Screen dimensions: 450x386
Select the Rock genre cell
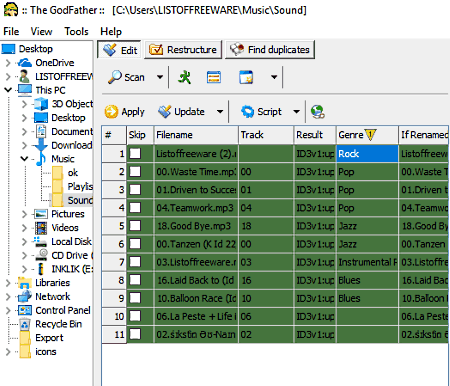(x=367, y=153)
